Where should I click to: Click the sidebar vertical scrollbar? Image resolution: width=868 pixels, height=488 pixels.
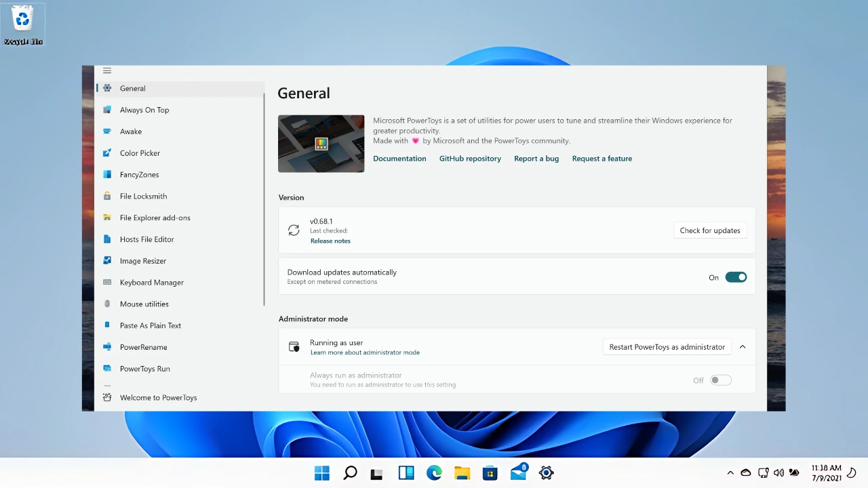point(264,200)
